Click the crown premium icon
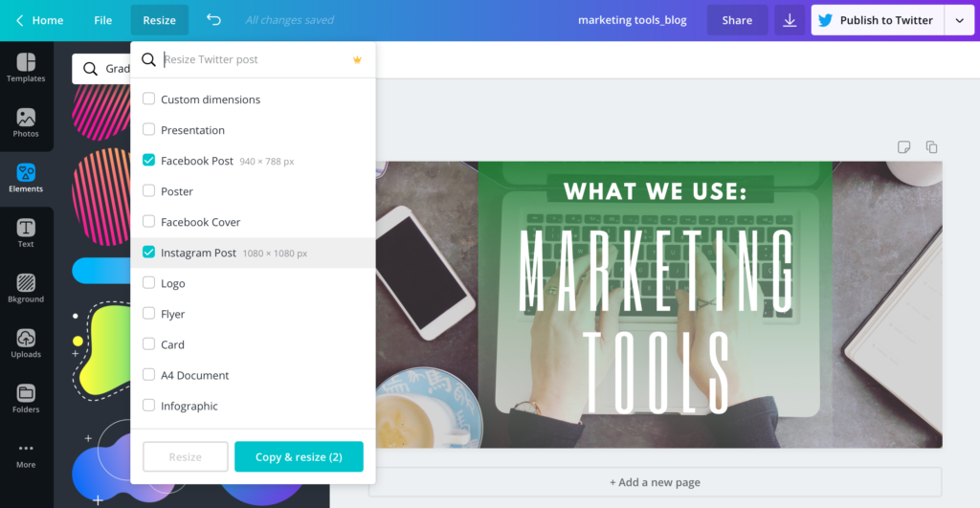 [357, 60]
